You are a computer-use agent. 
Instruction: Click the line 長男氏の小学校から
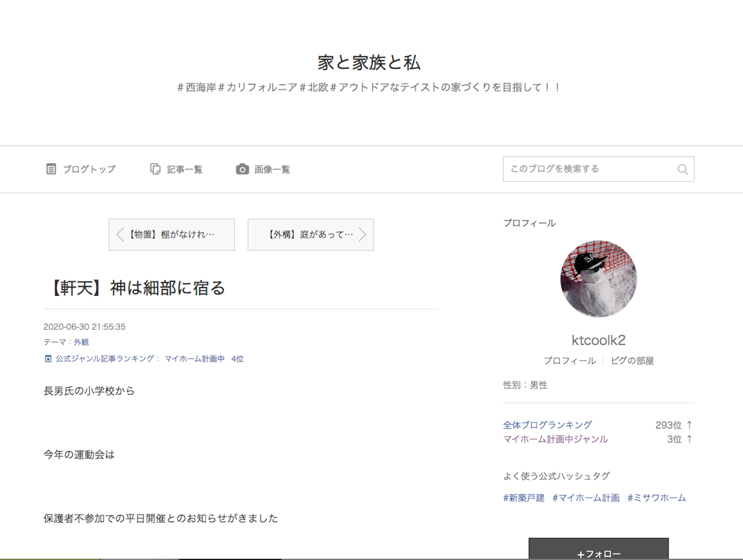(x=89, y=391)
